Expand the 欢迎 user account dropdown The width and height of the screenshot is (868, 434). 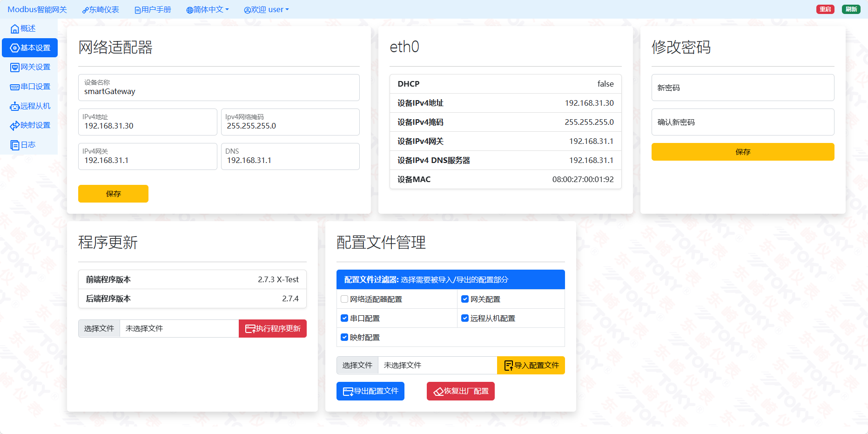[x=267, y=10]
